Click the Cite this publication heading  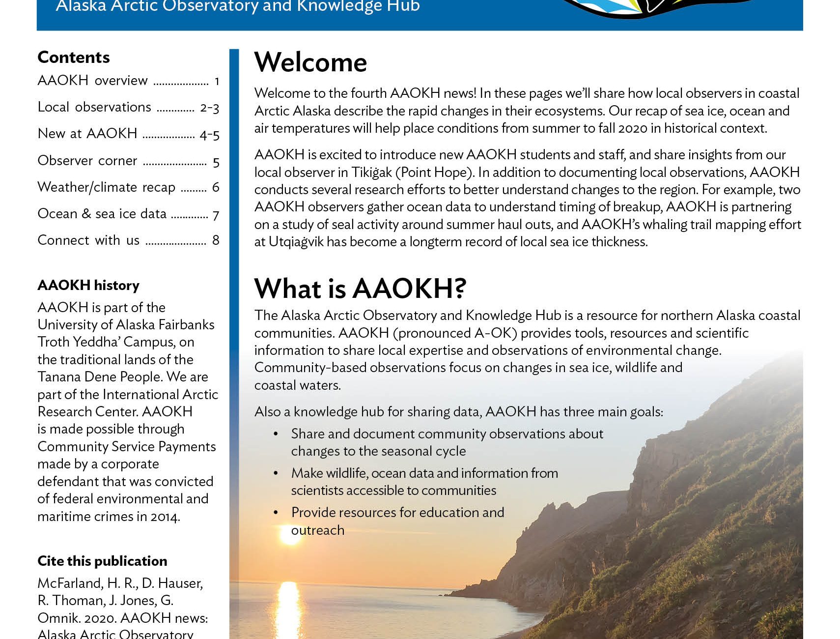pos(102,561)
